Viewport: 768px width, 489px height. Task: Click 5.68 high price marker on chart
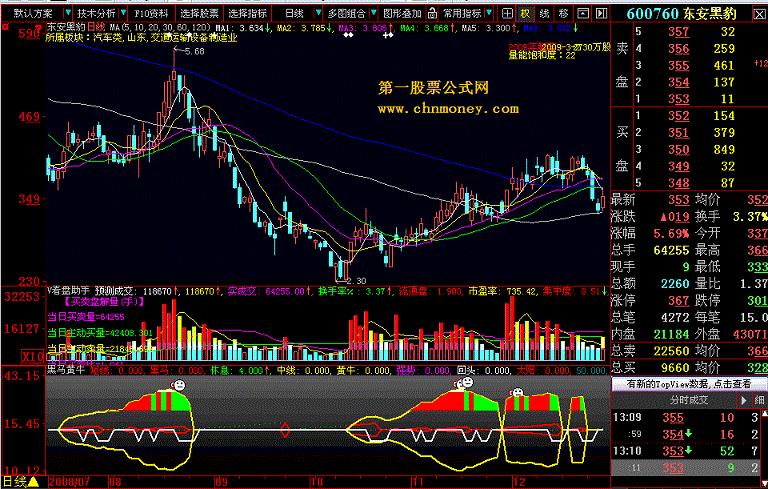(195, 51)
